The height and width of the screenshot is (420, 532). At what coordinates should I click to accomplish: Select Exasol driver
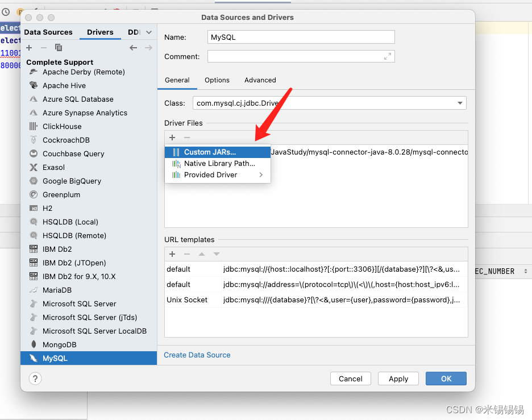tap(89, 167)
